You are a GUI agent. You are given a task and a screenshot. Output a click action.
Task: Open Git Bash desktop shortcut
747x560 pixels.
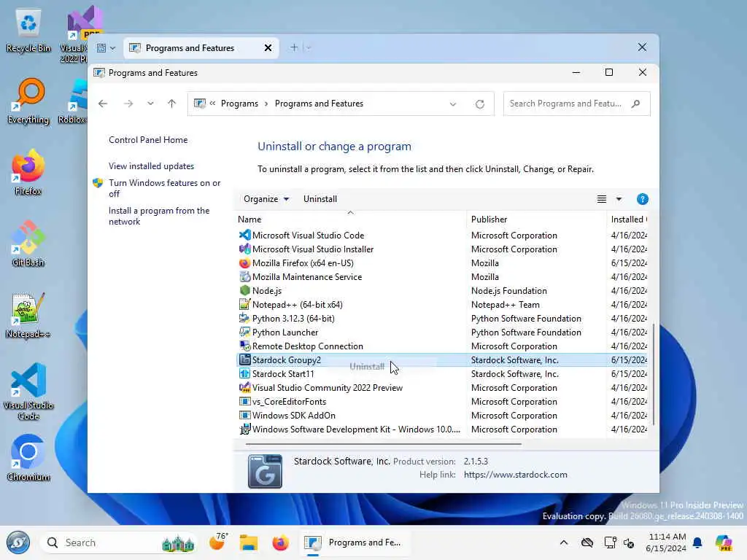coord(28,244)
